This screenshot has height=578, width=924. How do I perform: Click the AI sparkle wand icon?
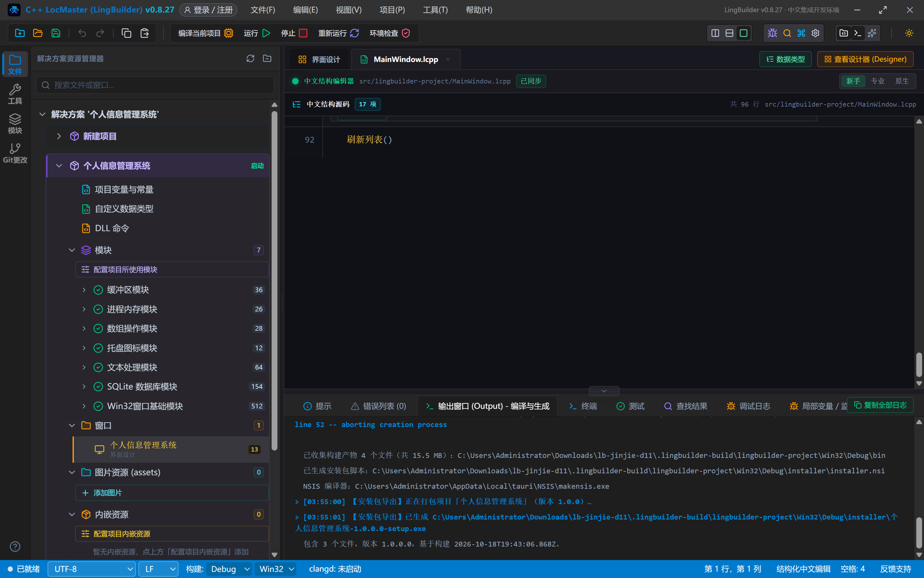(872, 33)
